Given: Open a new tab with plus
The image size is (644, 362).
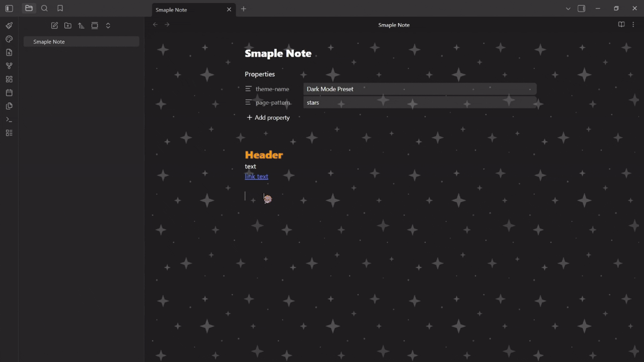Looking at the screenshot, I should coord(244,9).
